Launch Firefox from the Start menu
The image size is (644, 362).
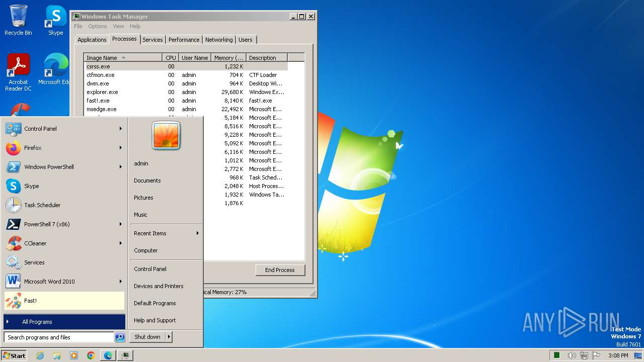64,148
